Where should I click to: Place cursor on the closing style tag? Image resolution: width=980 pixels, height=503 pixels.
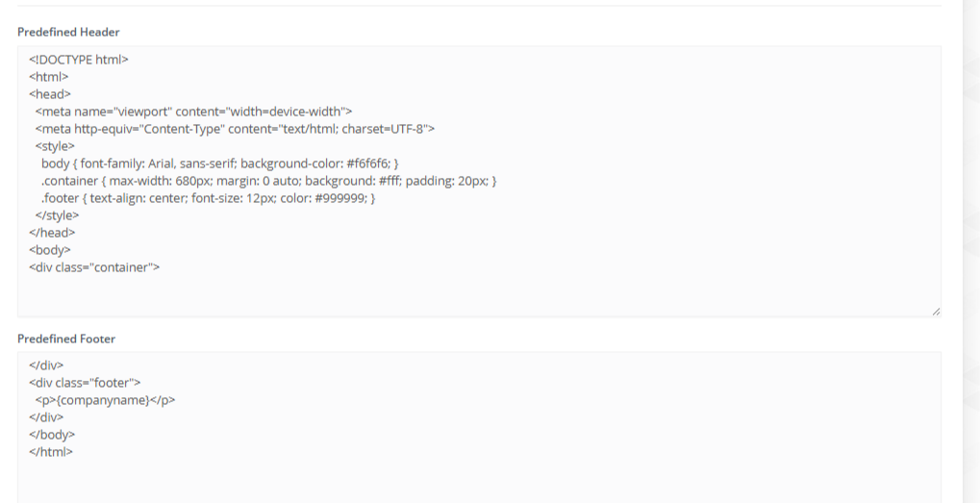click(57, 214)
